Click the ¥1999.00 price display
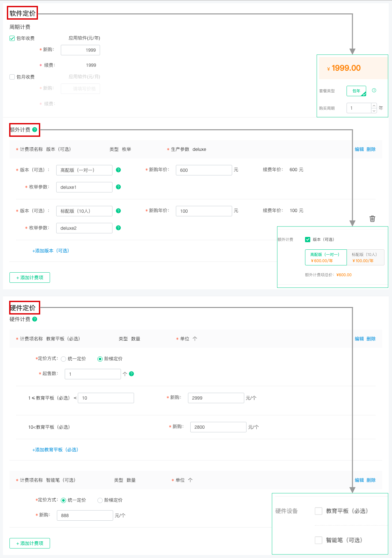 coord(344,68)
